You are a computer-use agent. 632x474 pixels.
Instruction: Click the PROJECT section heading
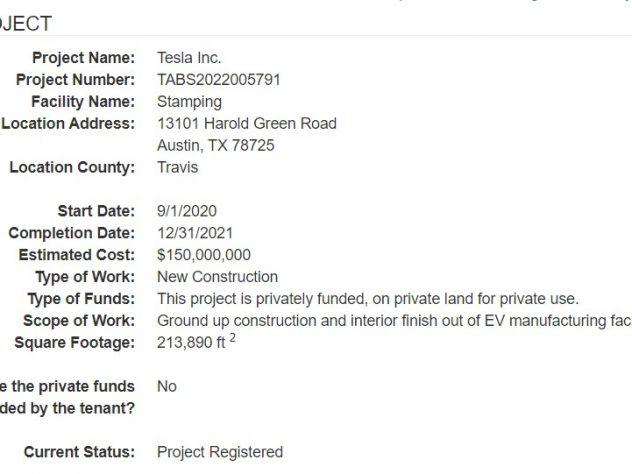tap(25, 24)
